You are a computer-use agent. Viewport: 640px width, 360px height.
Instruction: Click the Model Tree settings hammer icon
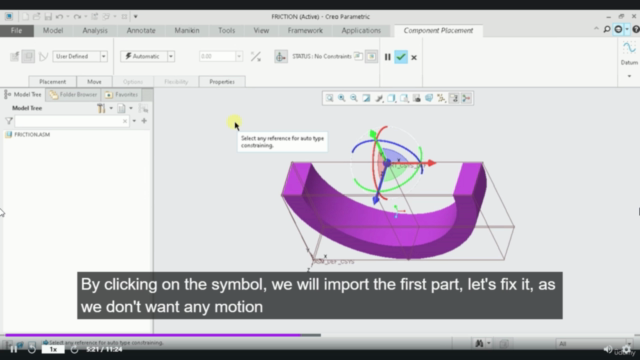(x=101, y=108)
